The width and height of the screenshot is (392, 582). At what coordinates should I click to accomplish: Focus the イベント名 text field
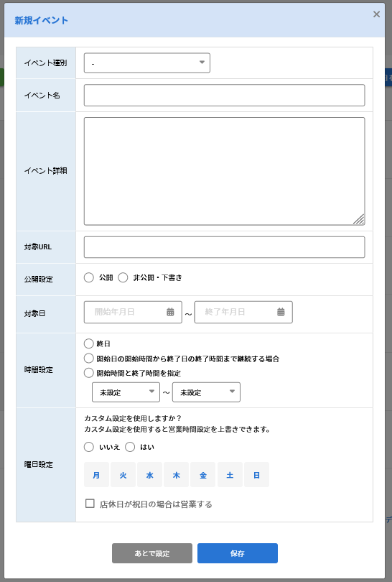click(x=225, y=96)
